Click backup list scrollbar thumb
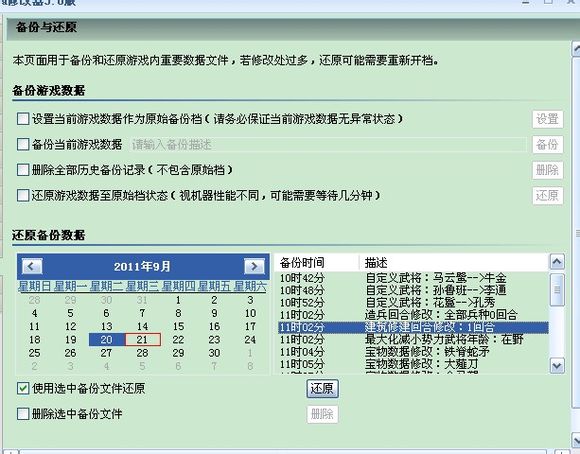The width and height of the screenshot is (580, 454). pyautogui.click(x=557, y=290)
